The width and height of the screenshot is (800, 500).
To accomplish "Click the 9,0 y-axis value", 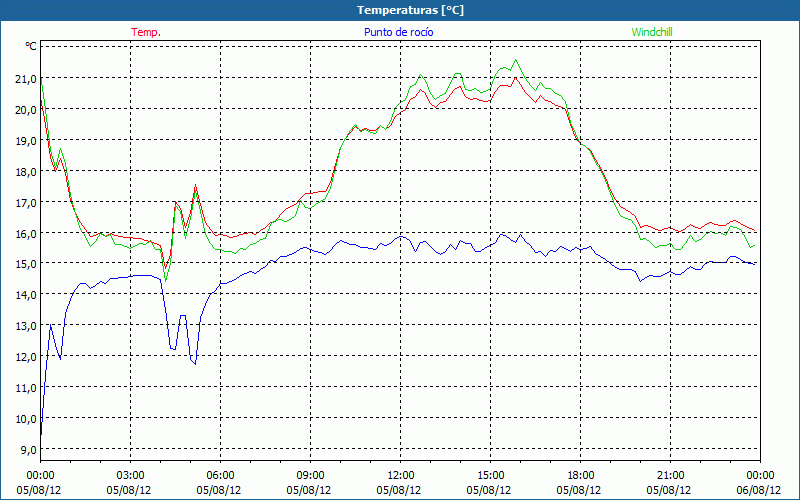I will [x=29, y=449].
